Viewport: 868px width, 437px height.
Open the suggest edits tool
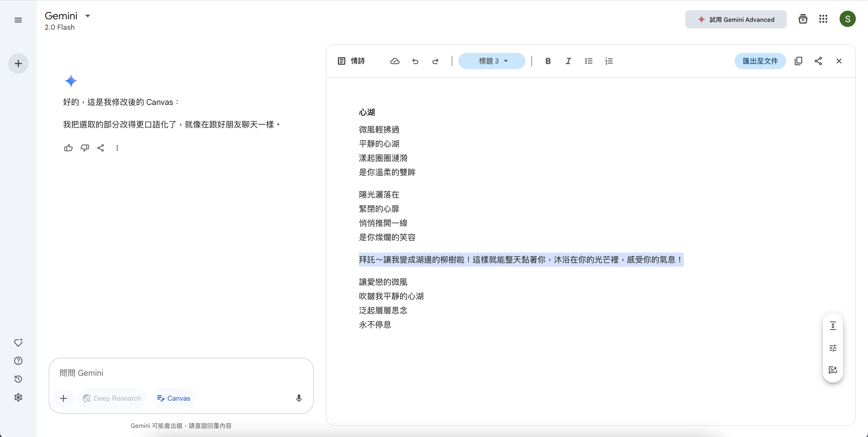click(833, 370)
